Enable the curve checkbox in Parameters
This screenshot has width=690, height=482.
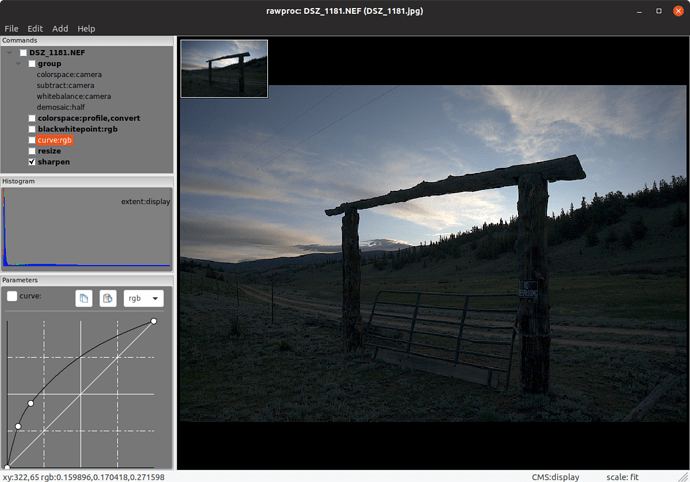[12, 297]
